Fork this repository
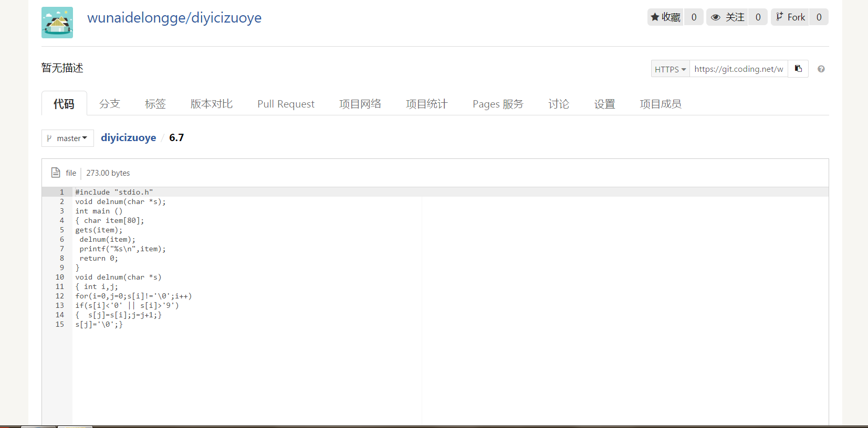The width and height of the screenshot is (868, 428). tap(790, 17)
